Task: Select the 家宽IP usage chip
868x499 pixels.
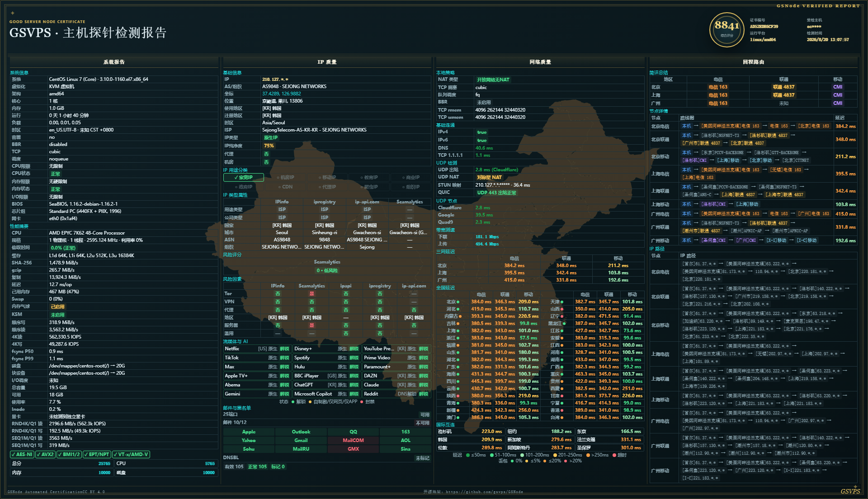Action: click(x=243, y=178)
